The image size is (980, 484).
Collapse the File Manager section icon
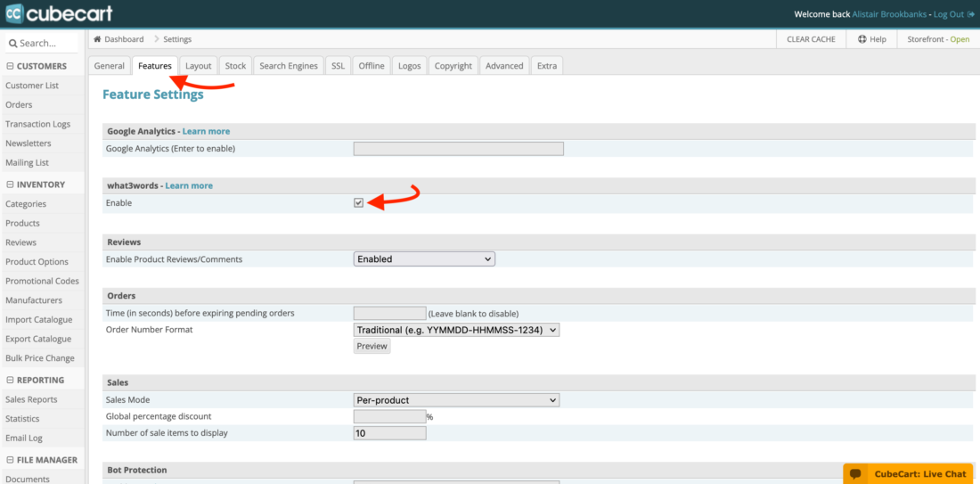click(10, 460)
